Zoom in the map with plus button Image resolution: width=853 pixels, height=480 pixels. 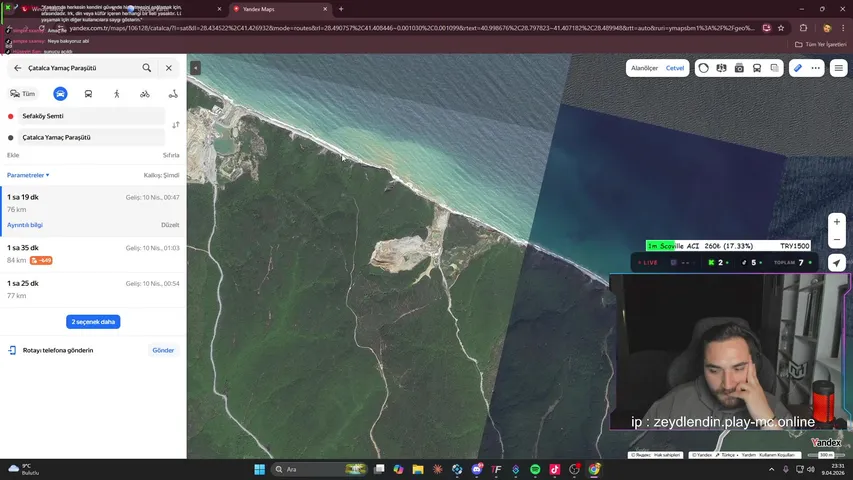click(x=837, y=222)
